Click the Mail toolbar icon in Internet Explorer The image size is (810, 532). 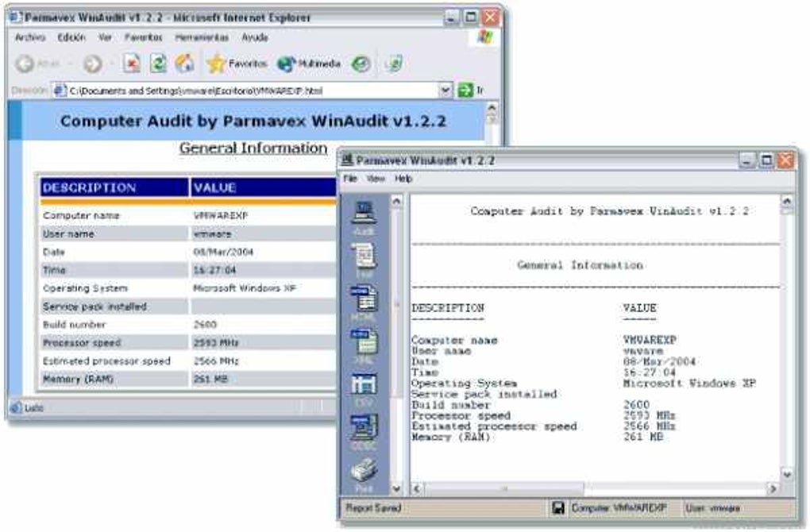[394, 64]
